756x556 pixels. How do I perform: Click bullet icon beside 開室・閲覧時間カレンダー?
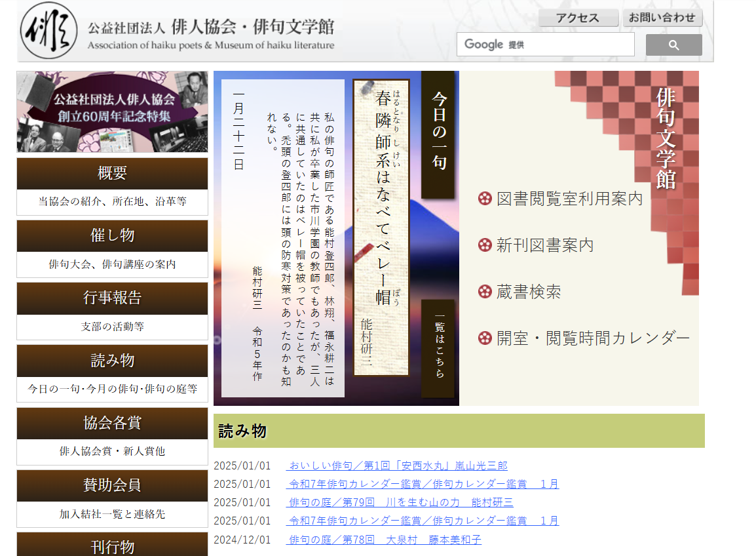[485, 338]
